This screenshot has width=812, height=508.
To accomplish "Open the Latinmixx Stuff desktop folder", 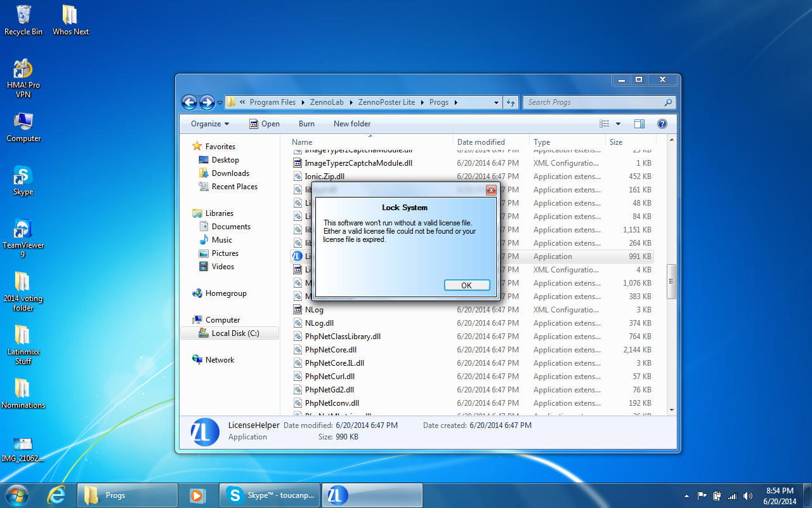I will [23, 345].
